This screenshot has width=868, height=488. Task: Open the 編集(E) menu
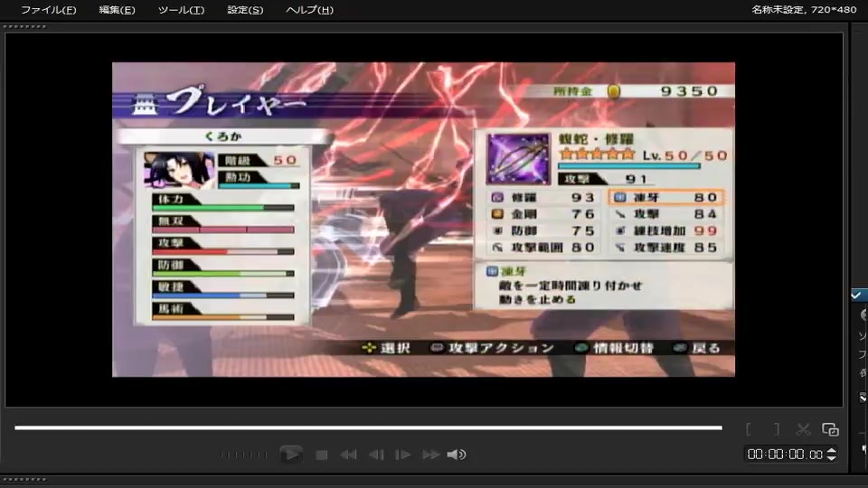point(117,10)
